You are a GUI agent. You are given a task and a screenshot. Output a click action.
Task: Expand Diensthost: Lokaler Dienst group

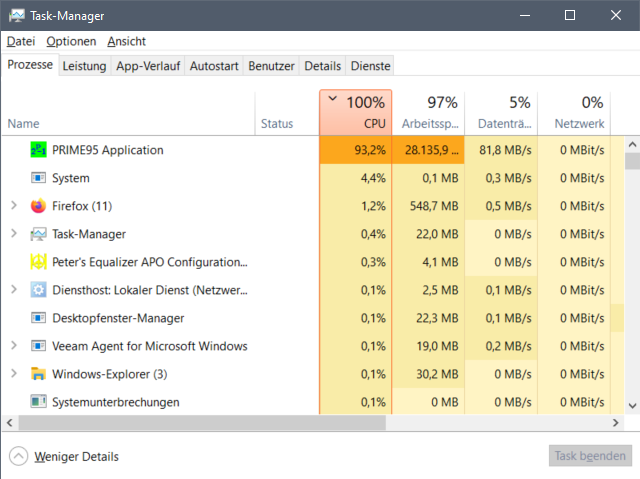pos(13,289)
